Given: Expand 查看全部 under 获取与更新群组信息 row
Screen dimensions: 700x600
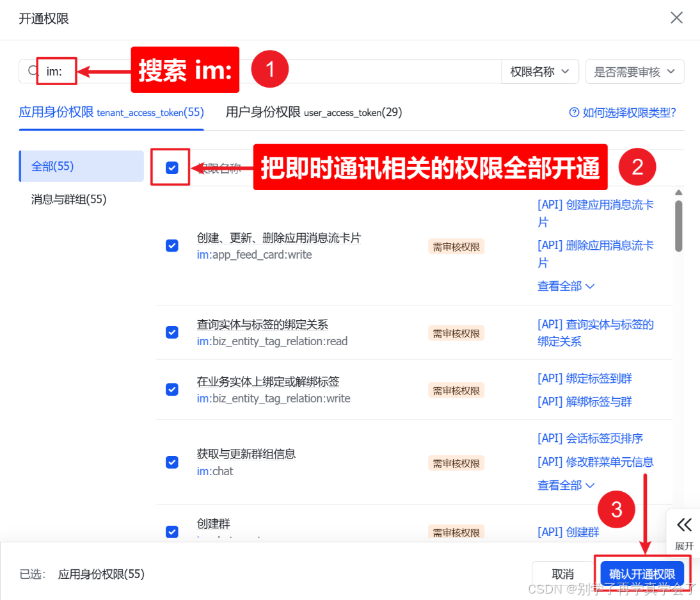Looking at the screenshot, I should [562, 485].
